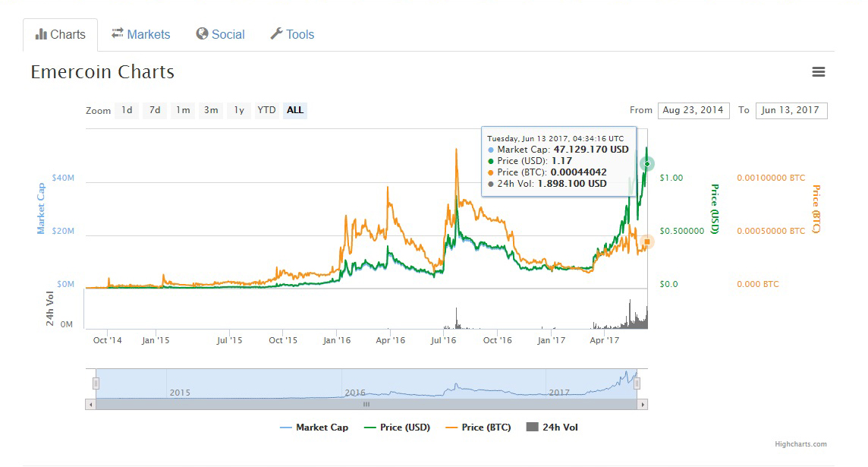Image resolution: width=868 pixels, height=467 pixels.
Task: Toggle Price (USD) series in legend
Action: coord(397,428)
